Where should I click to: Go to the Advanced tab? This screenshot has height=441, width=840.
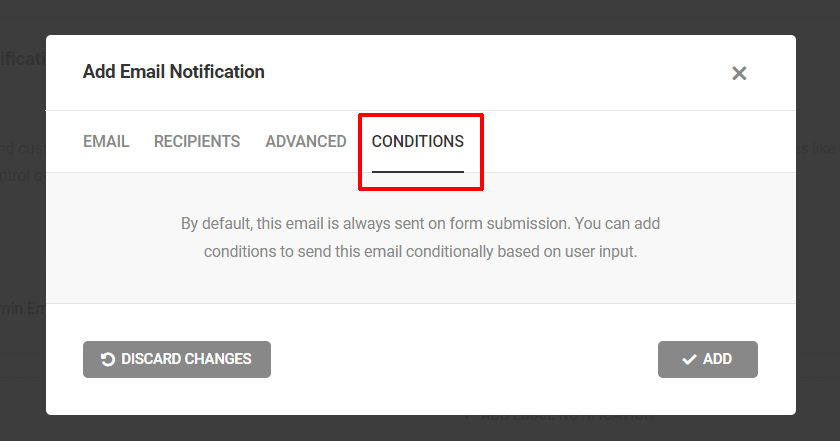click(x=306, y=141)
